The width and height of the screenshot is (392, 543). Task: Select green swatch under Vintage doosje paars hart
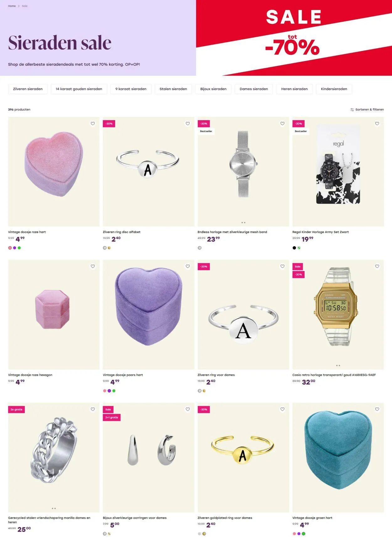click(114, 391)
